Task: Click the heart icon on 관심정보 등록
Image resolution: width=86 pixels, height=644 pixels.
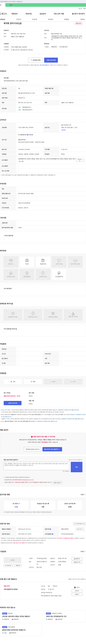Action: [31, 60]
